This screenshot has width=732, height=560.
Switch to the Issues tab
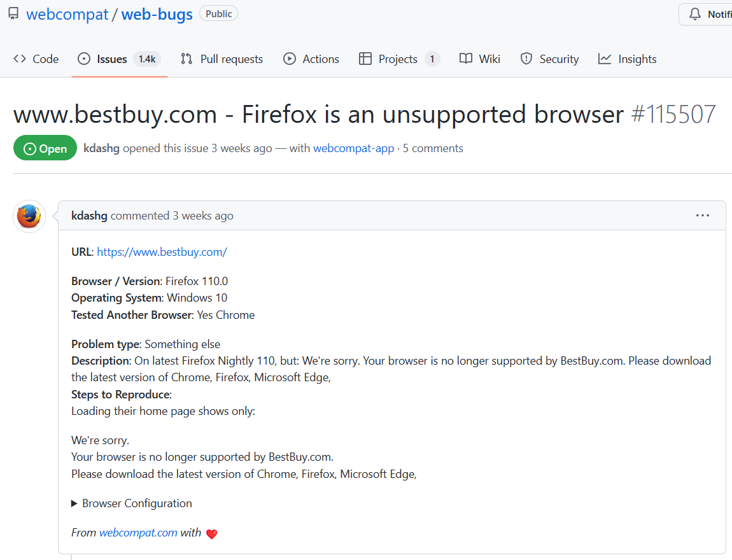[x=111, y=59]
